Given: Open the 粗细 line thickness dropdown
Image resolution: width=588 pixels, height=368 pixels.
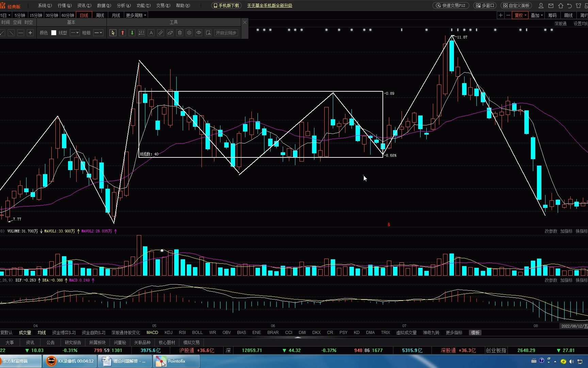Looking at the screenshot, I should point(98,33).
